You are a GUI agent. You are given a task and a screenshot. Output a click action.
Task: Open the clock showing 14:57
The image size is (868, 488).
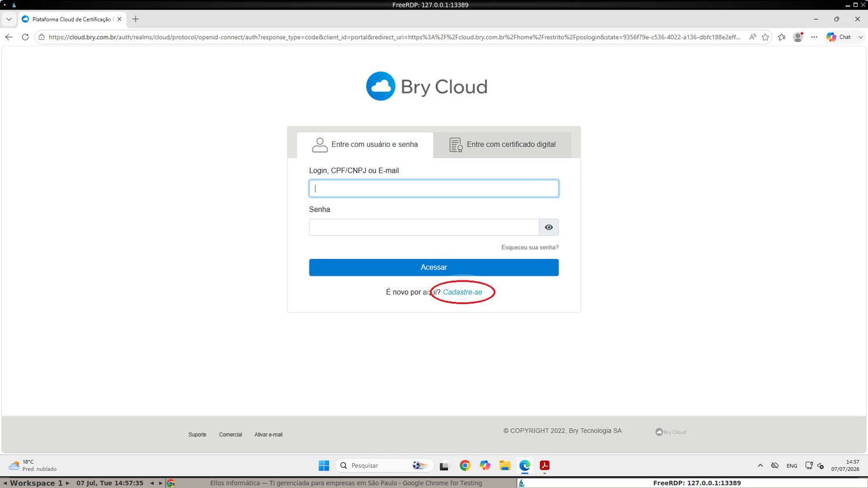[845, 465]
